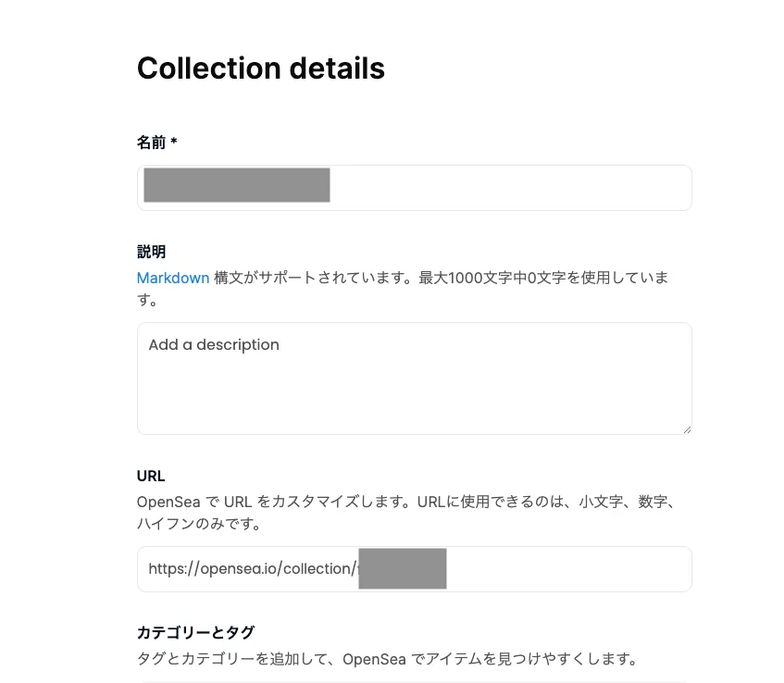The width and height of the screenshot is (784, 683).
Task: Grab the description textarea resize handle
Action: coord(686,428)
